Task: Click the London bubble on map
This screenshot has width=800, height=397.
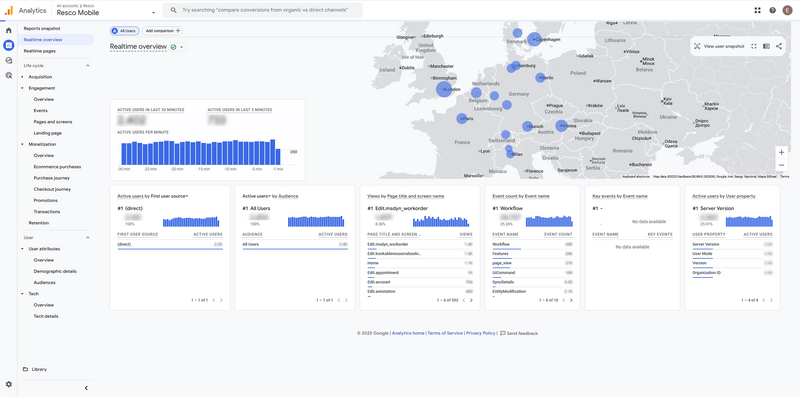Action: (x=444, y=89)
